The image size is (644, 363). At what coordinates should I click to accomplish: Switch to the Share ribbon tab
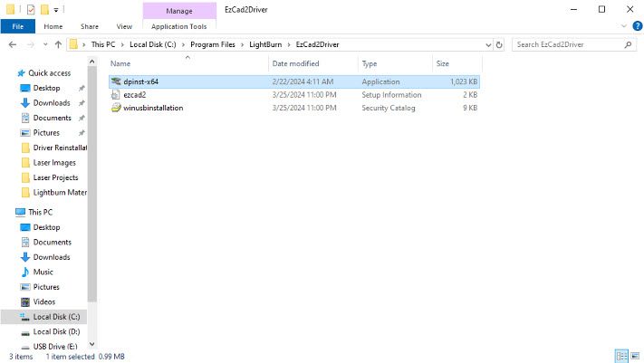[x=90, y=26]
